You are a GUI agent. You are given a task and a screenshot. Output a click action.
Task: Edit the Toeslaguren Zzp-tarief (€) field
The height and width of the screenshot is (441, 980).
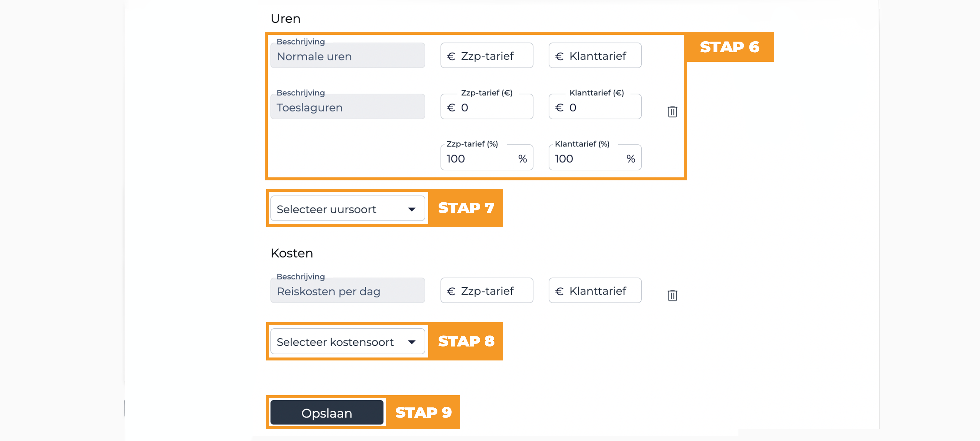(486, 107)
